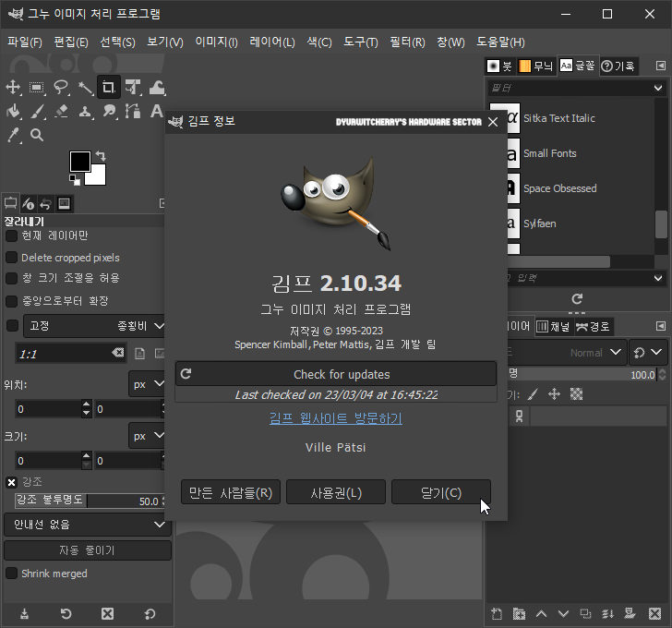Open the 도구(T) menu
672x628 pixels.
pos(361,42)
